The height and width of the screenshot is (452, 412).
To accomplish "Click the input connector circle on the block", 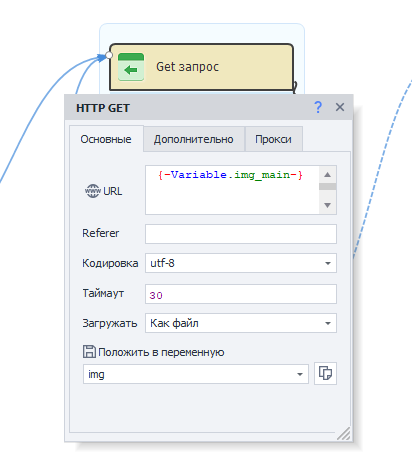I will pos(109,55).
